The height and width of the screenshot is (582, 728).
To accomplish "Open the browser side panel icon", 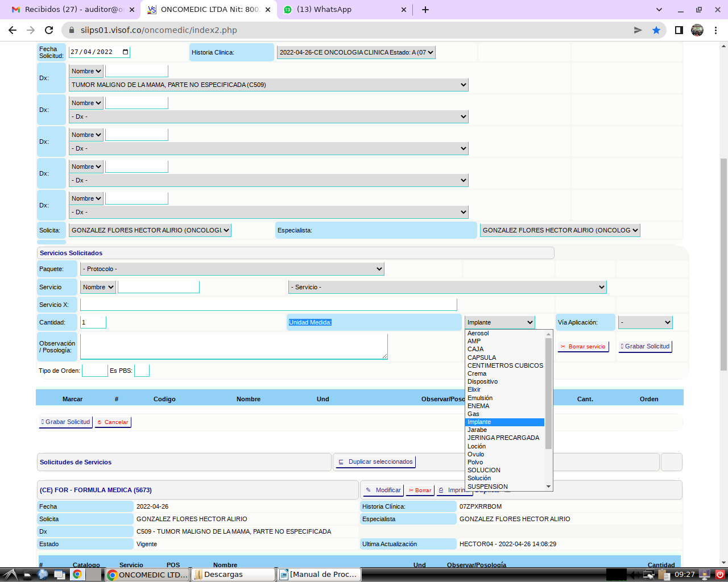I will (x=679, y=30).
